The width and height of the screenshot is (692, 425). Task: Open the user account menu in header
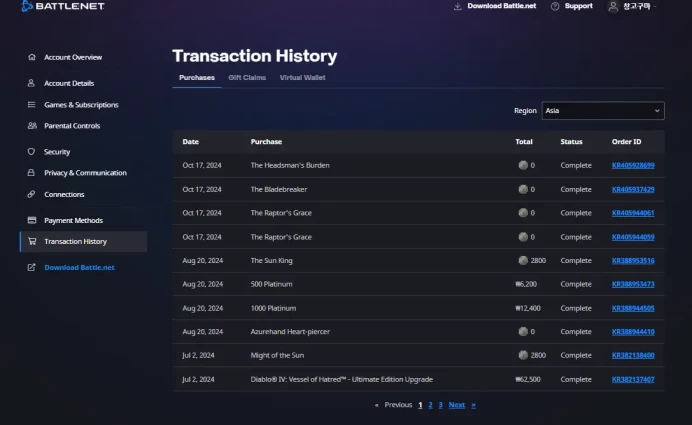coord(632,6)
